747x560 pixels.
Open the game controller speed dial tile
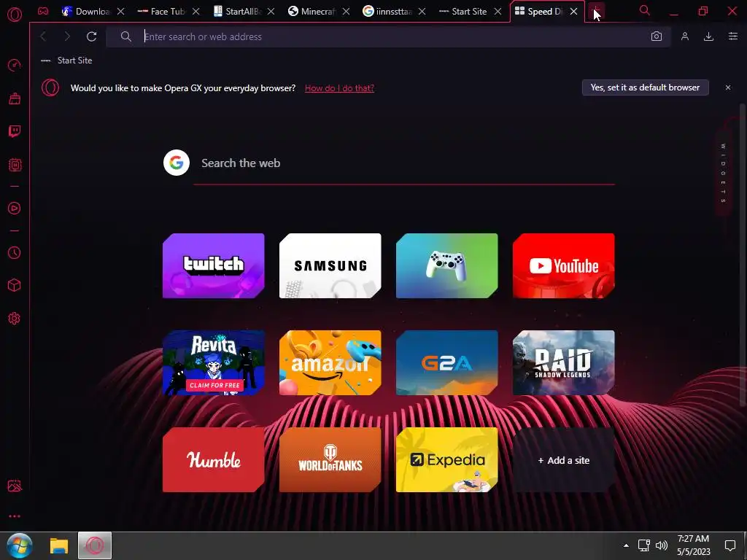(x=447, y=265)
